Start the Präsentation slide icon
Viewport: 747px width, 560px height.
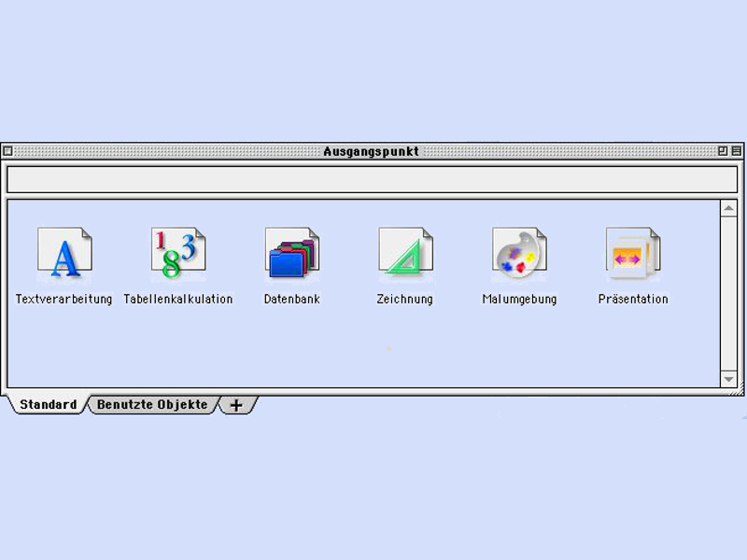point(633,254)
